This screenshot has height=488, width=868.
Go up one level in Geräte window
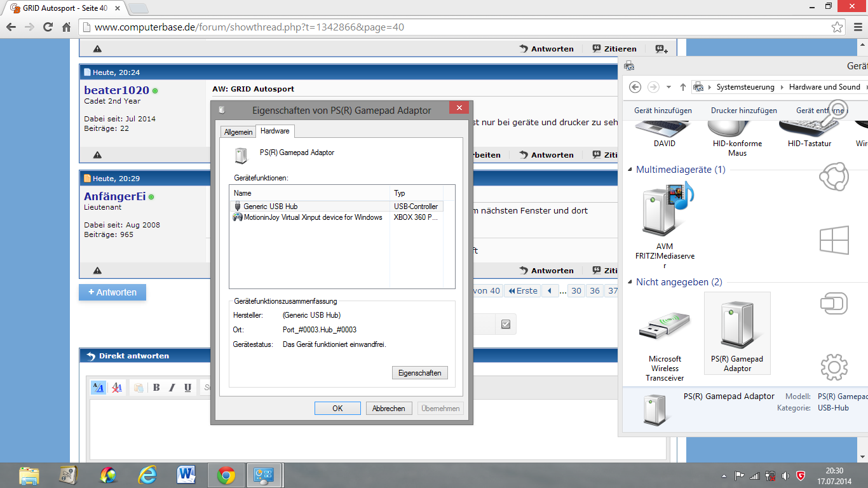pyautogui.click(x=683, y=87)
